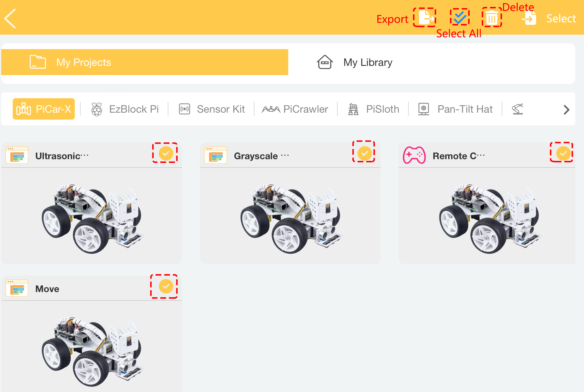Click the Remote C gamepad icon
Viewport: 584px width, 392px height.
point(414,155)
